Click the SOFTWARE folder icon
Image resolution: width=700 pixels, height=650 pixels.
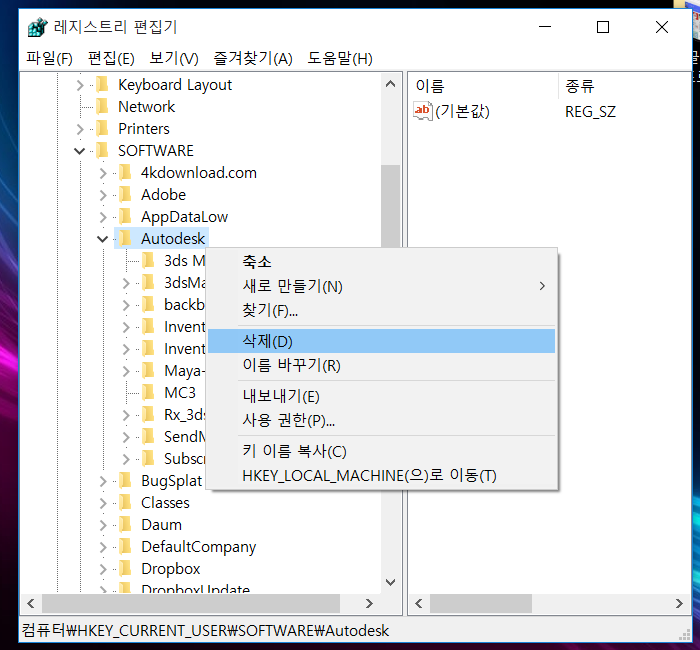[x=103, y=150]
